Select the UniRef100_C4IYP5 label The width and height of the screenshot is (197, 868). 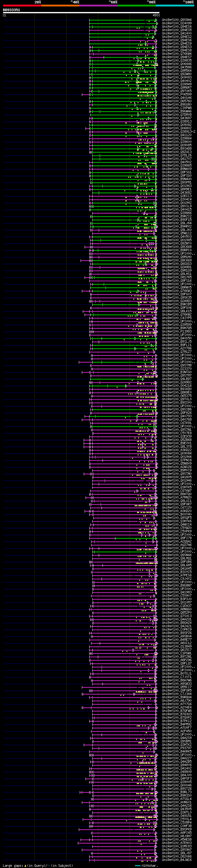click(x=177, y=318)
